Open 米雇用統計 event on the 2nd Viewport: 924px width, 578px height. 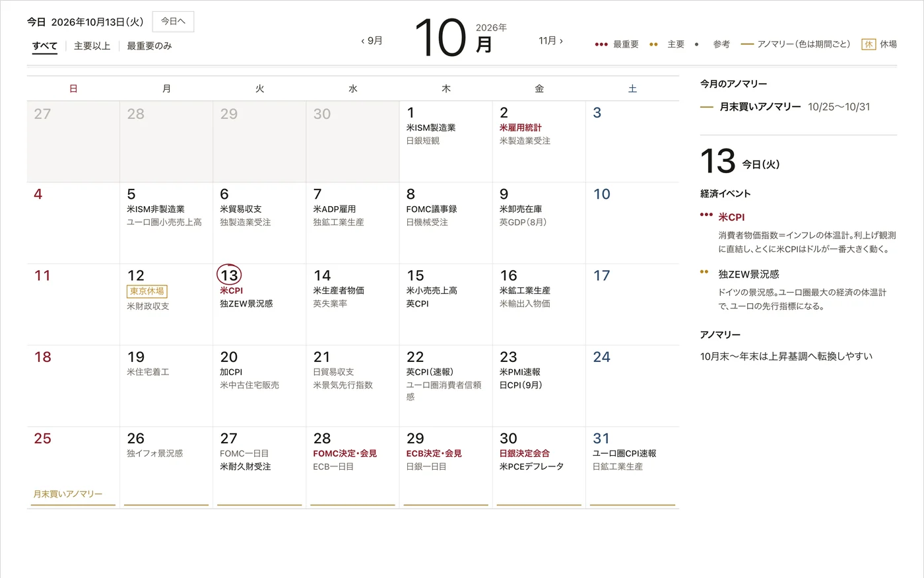pyautogui.click(x=521, y=127)
